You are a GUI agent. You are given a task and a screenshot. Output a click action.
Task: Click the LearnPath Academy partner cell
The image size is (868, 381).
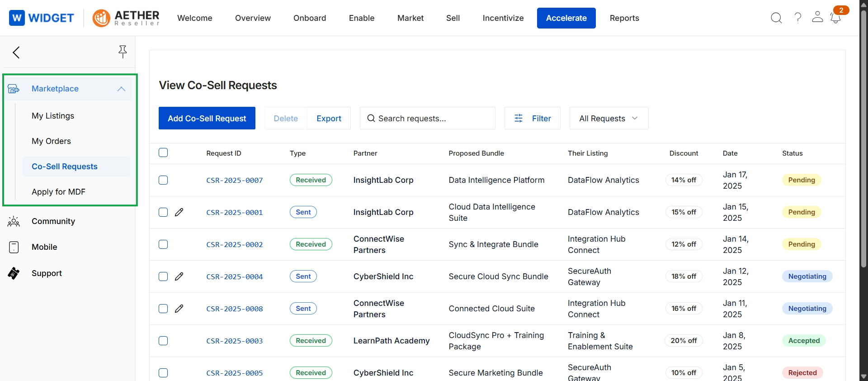tap(392, 341)
